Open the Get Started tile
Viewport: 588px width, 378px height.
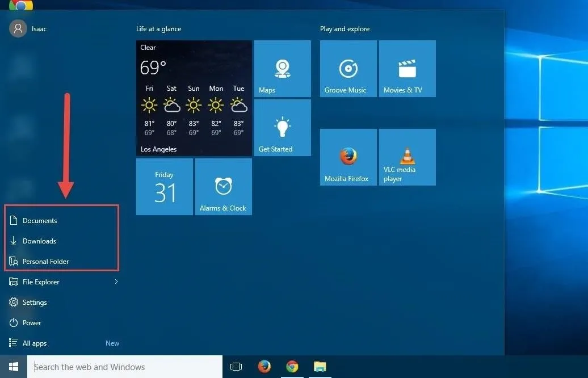tap(283, 128)
